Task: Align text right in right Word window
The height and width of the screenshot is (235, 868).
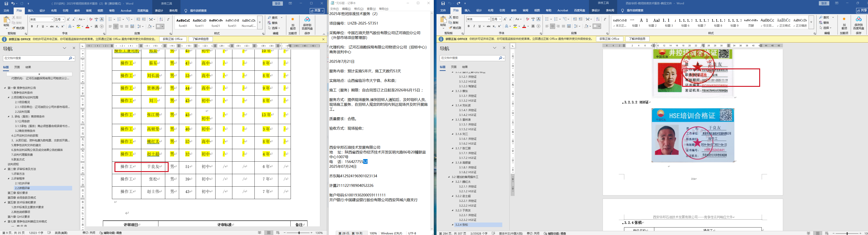Action: pos(558,26)
